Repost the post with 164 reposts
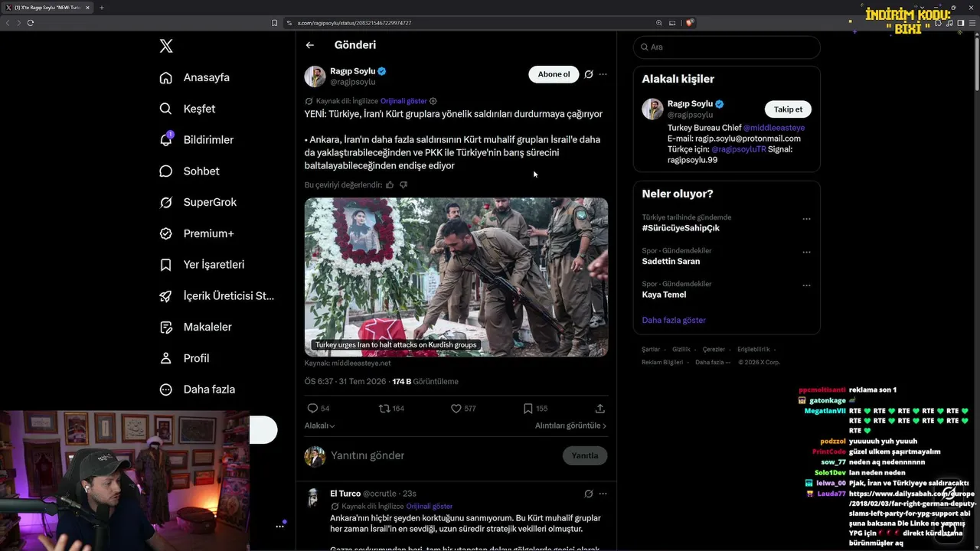The image size is (980, 551). click(x=384, y=409)
